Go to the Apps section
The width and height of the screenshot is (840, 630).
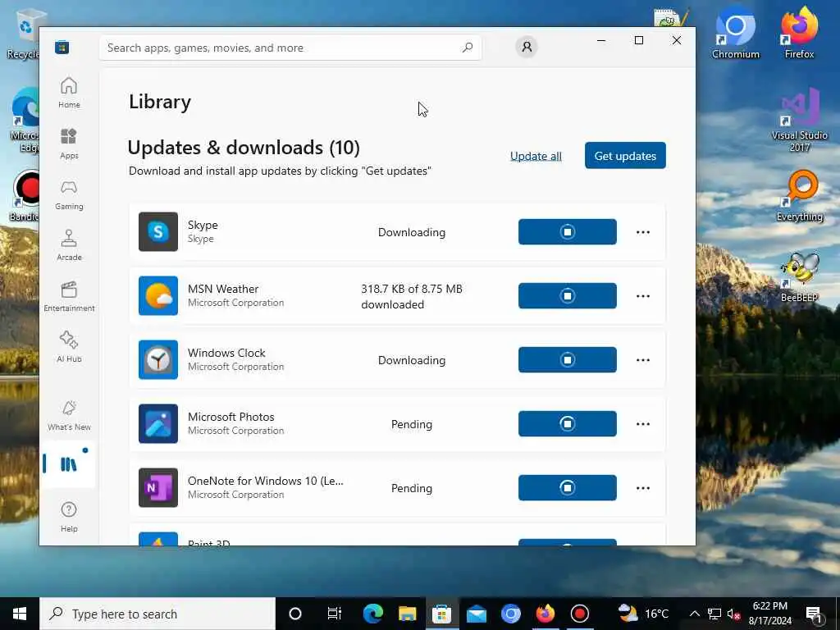(69, 144)
